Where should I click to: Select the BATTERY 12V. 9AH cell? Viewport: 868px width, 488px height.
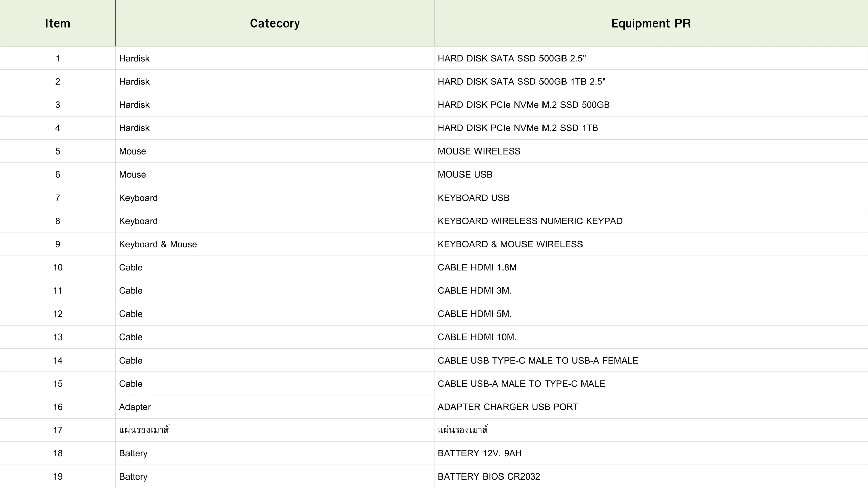(479, 453)
